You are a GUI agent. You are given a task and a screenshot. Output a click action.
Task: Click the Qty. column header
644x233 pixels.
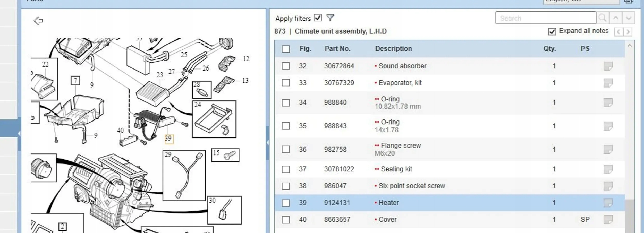coord(549,49)
